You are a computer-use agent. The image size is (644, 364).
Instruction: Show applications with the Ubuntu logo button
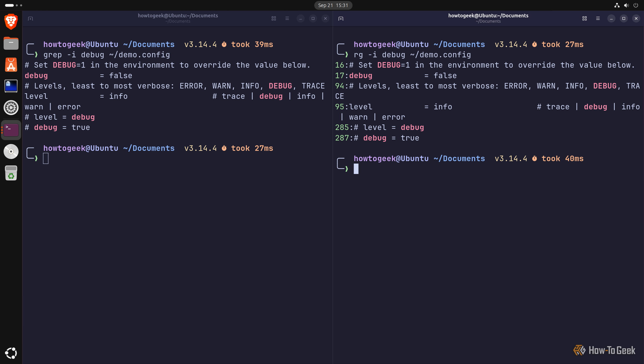point(11,353)
